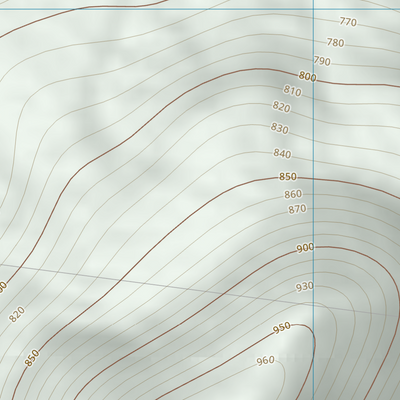400x400 pixels.
Task: Click the bold 800 index contour label
Action: [x=307, y=77]
